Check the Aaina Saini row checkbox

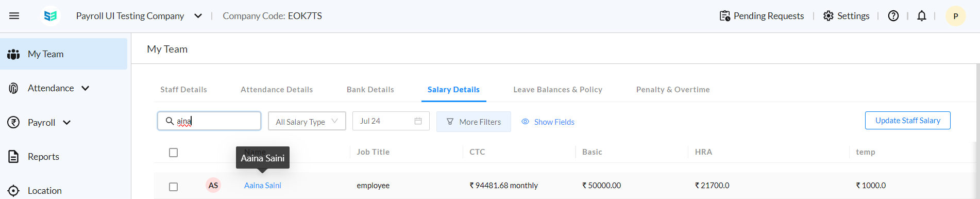coord(174,187)
